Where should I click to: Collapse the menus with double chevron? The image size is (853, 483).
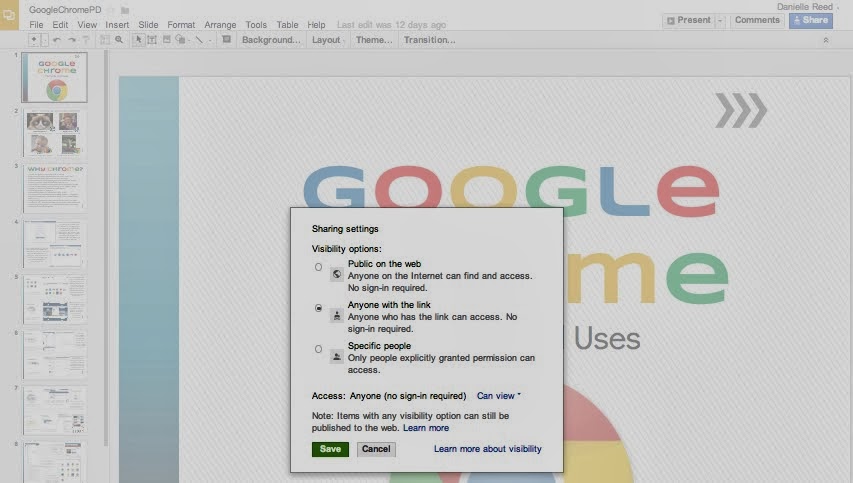coord(826,40)
